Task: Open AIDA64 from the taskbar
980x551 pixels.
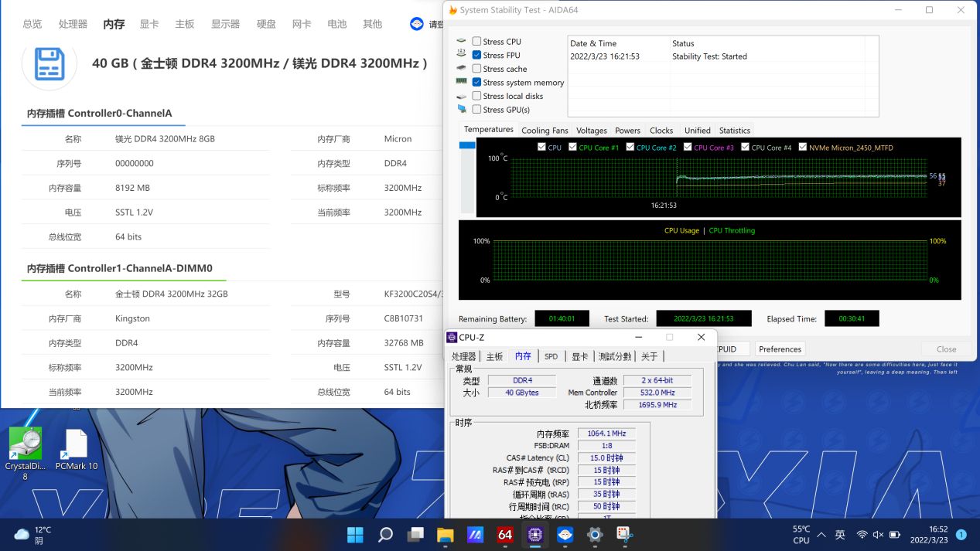Action: (505, 534)
